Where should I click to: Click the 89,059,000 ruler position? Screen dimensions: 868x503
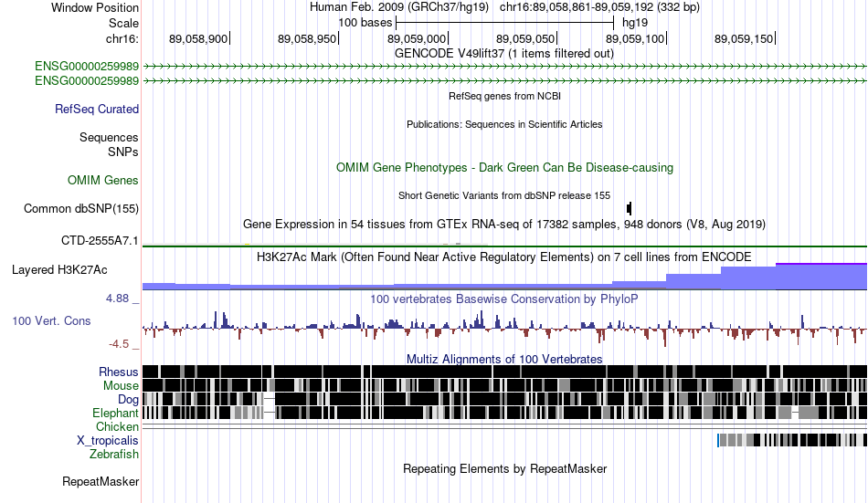click(x=418, y=38)
